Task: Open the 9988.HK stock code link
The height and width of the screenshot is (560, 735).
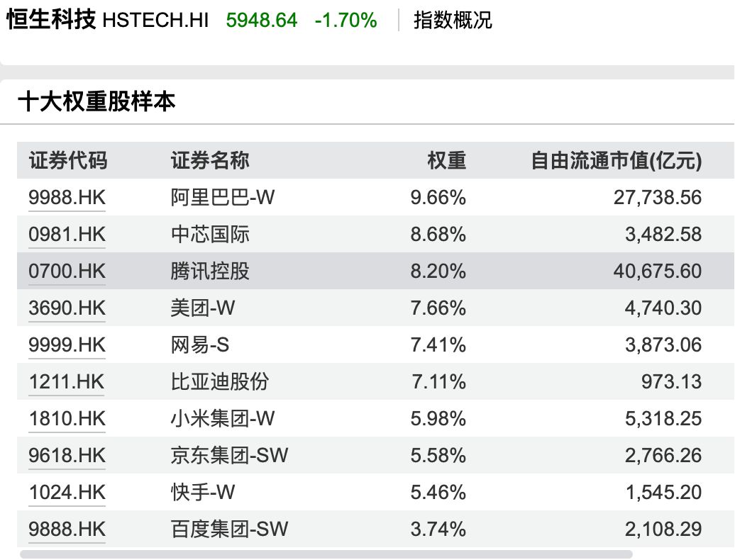Action: pos(67,197)
